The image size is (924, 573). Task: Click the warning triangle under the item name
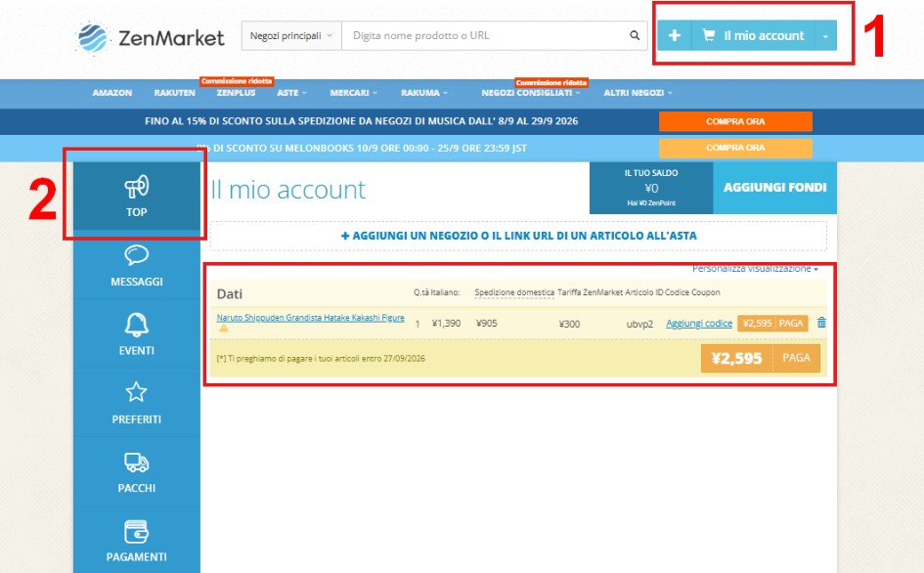[224, 329]
